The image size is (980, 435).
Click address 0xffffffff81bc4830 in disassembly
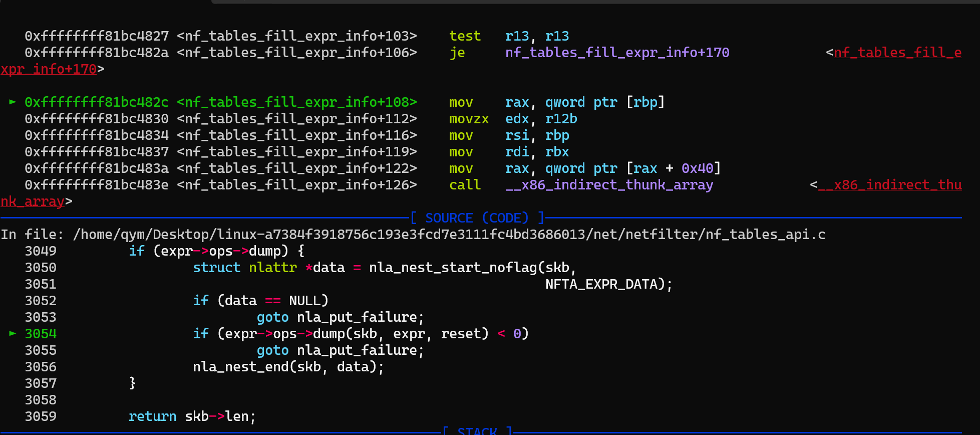click(x=97, y=119)
